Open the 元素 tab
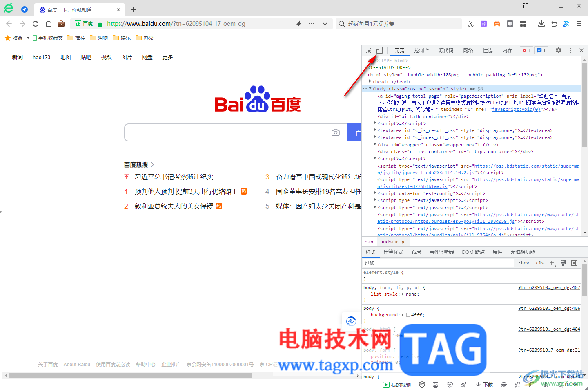This screenshot has height=390, width=588. coord(399,51)
